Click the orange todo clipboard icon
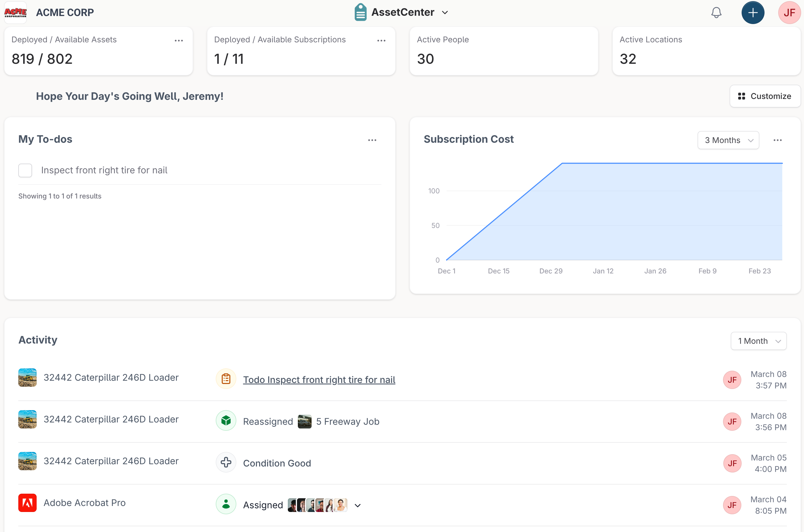 [x=226, y=379]
